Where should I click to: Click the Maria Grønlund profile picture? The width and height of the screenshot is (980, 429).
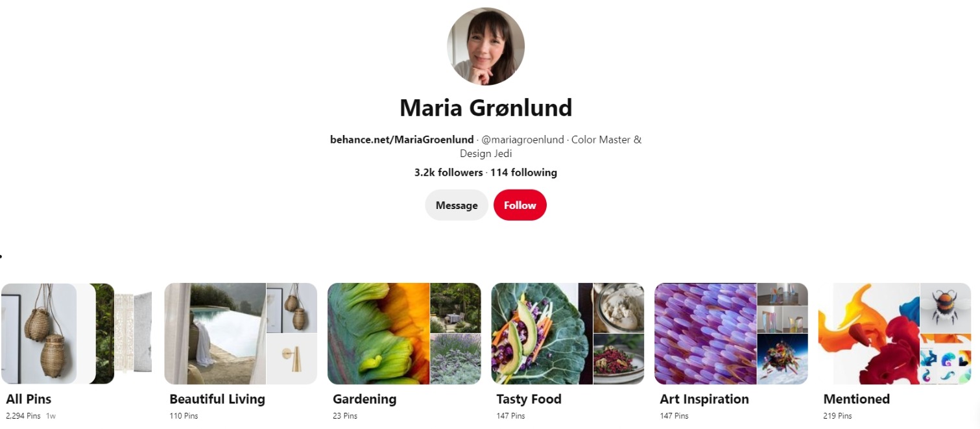[485, 45]
